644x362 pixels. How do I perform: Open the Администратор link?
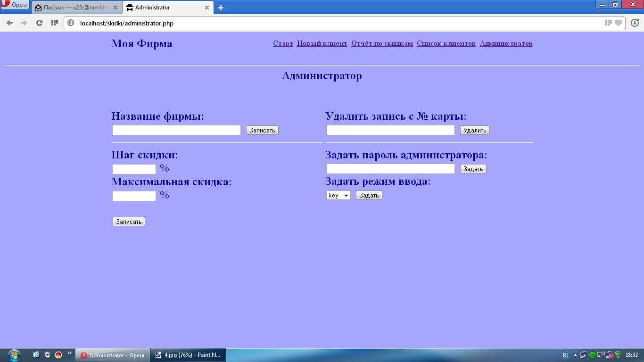click(506, 43)
